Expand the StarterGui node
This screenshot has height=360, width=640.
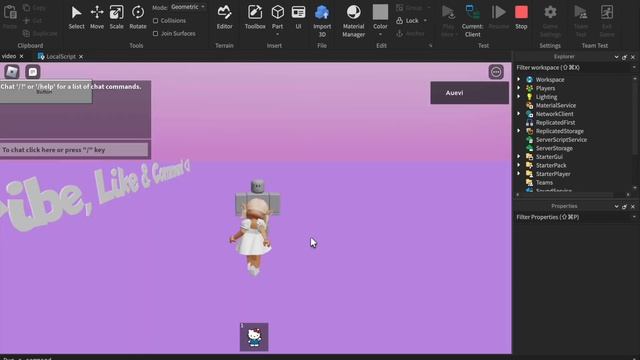pyautogui.click(x=519, y=157)
